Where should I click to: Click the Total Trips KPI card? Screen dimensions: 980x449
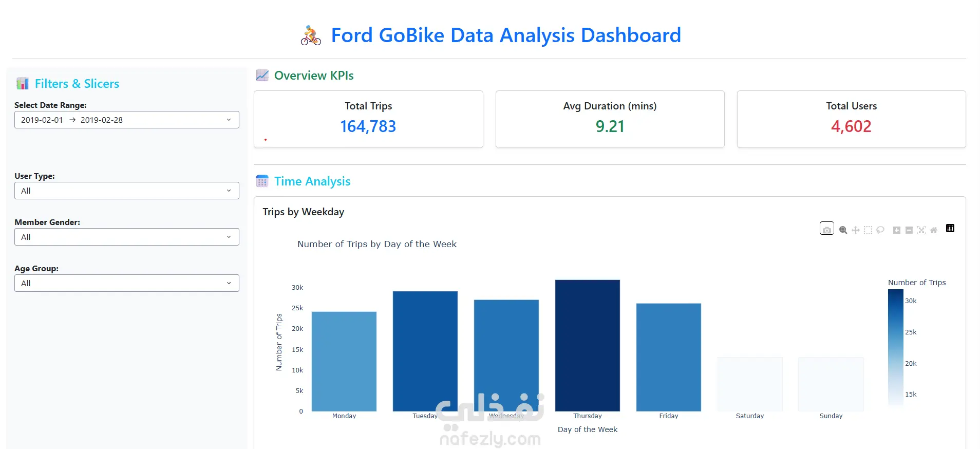point(368,119)
